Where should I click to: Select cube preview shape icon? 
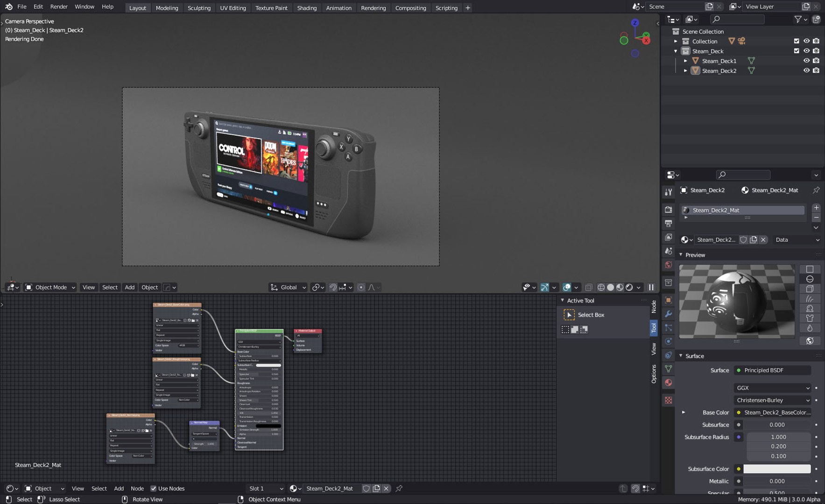point(810,289)
